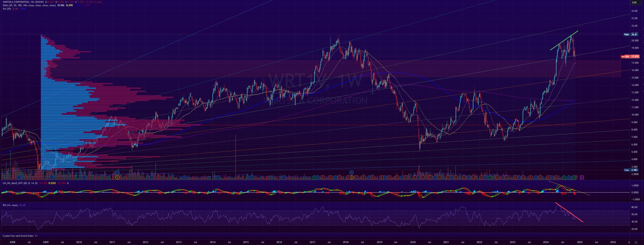Select the pink trendline on the RSI pane

[569, 212]
